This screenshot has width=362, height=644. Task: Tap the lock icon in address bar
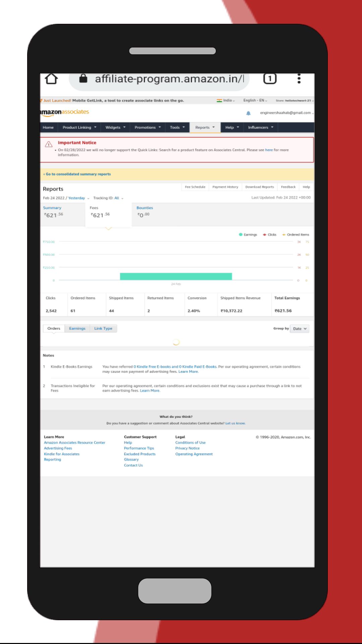point(83,78)
